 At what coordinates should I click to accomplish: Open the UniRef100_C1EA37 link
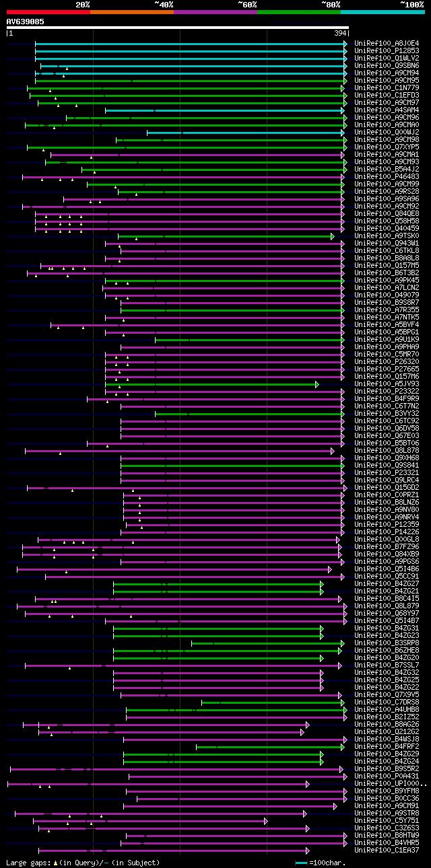[x=386, y=850]
